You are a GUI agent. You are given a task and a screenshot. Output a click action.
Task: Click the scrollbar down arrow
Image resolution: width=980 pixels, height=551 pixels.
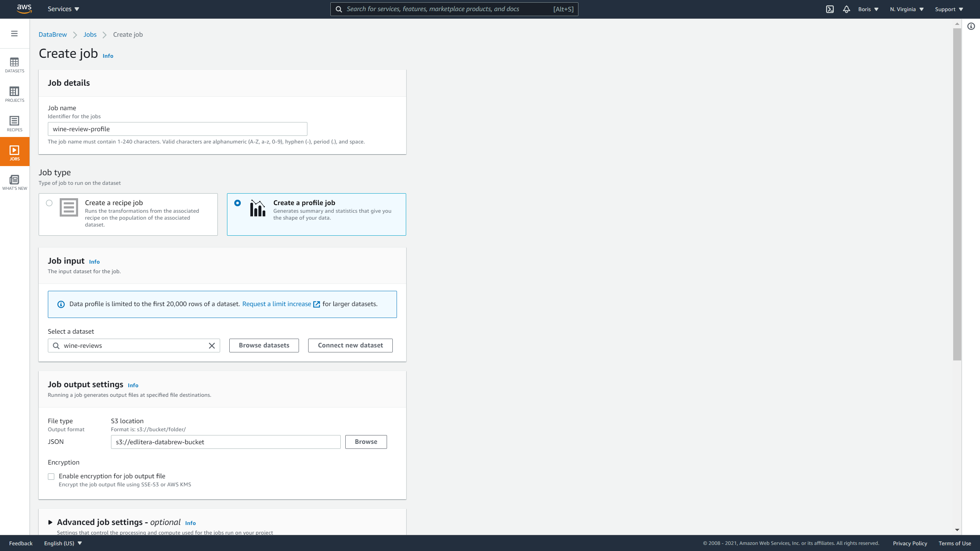pos(957,530)
